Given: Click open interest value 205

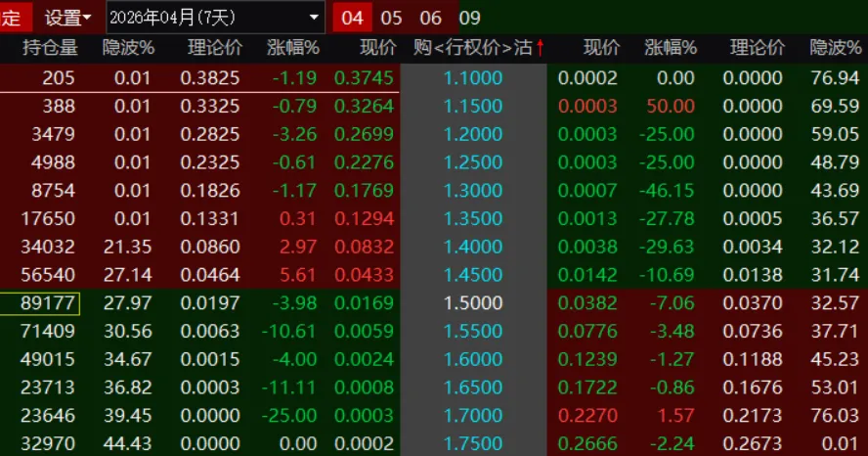Looking at the screenshot, I should [58, 77].
